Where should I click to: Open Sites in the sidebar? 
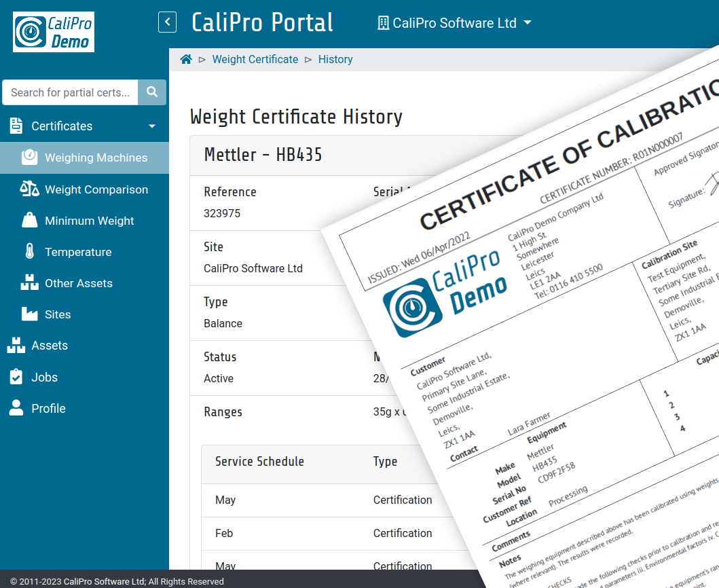[x=84, y=314]
